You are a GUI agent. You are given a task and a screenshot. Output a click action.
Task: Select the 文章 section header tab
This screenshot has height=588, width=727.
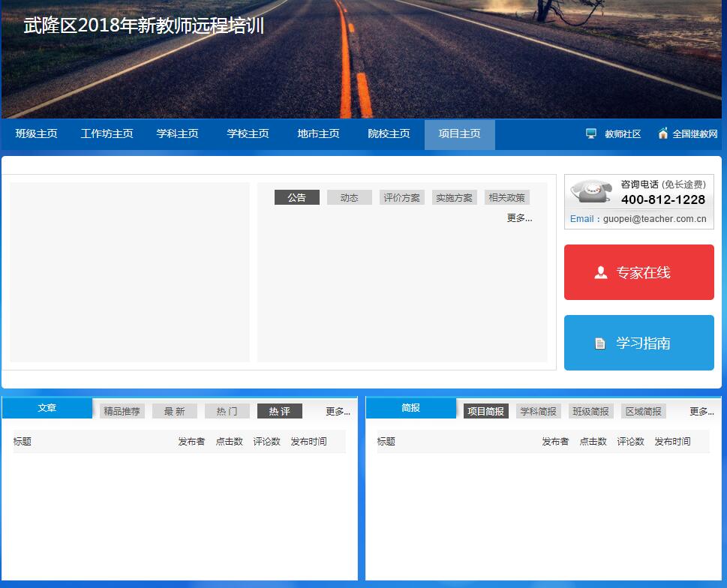click(47, 408)
